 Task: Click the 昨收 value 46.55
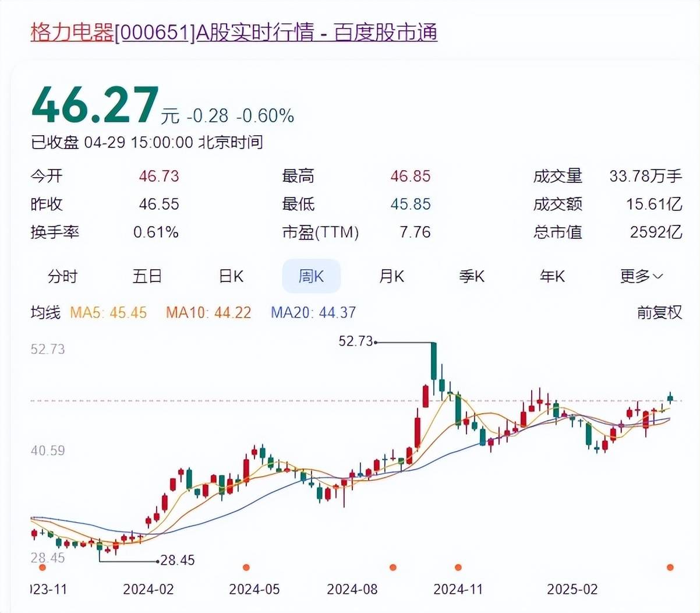point(159,204)
